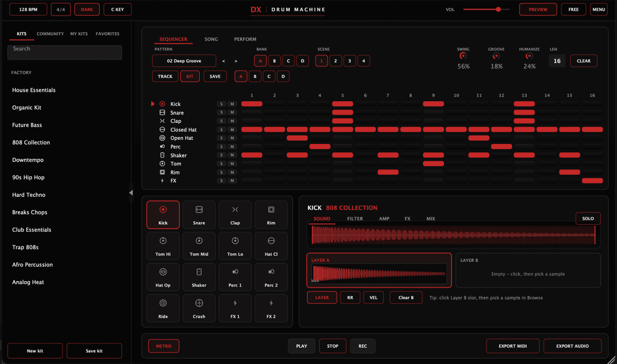Screen dimensions: 617x364
Task: Select the Perc 1 pad
Action: click(x=235, y=277)
